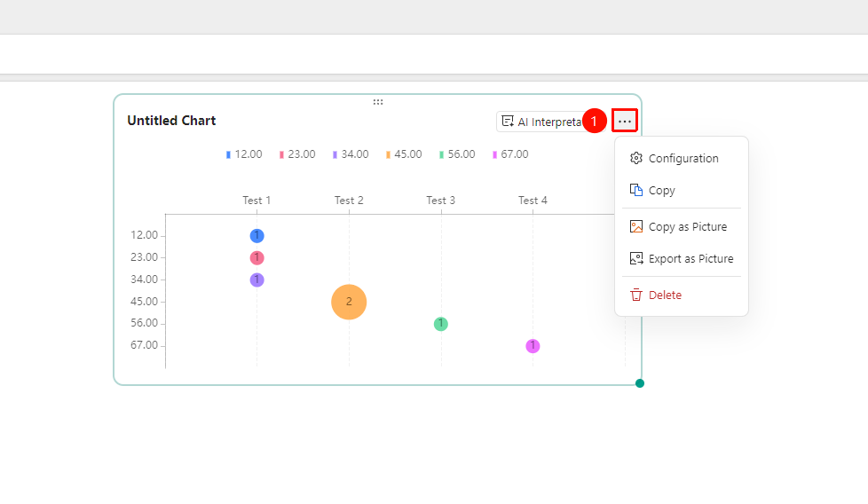Viewport: 868px width, 504px height.
Task: Click the magenta bubble at Test 4
Action: point(533,346)
